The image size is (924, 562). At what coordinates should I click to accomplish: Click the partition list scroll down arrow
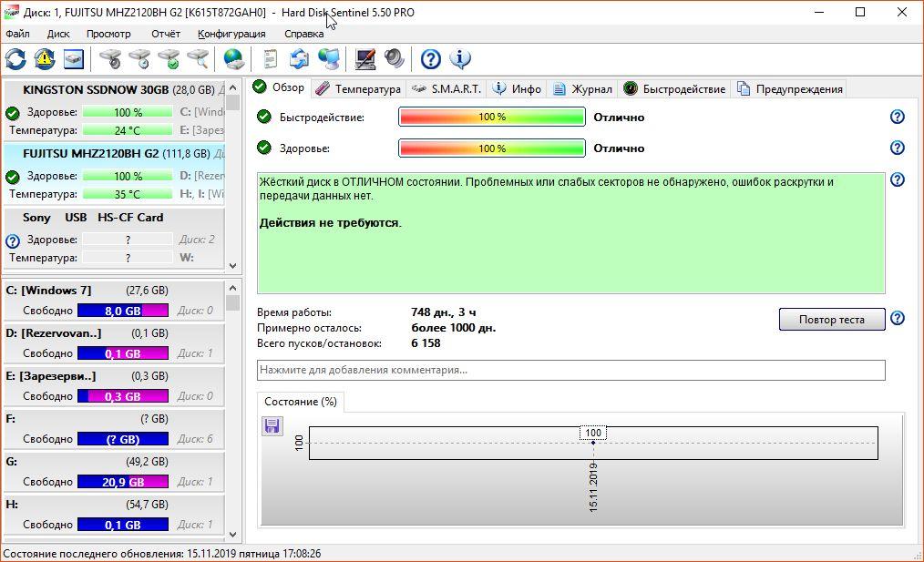pyautogui.click(x=232, y=535)
